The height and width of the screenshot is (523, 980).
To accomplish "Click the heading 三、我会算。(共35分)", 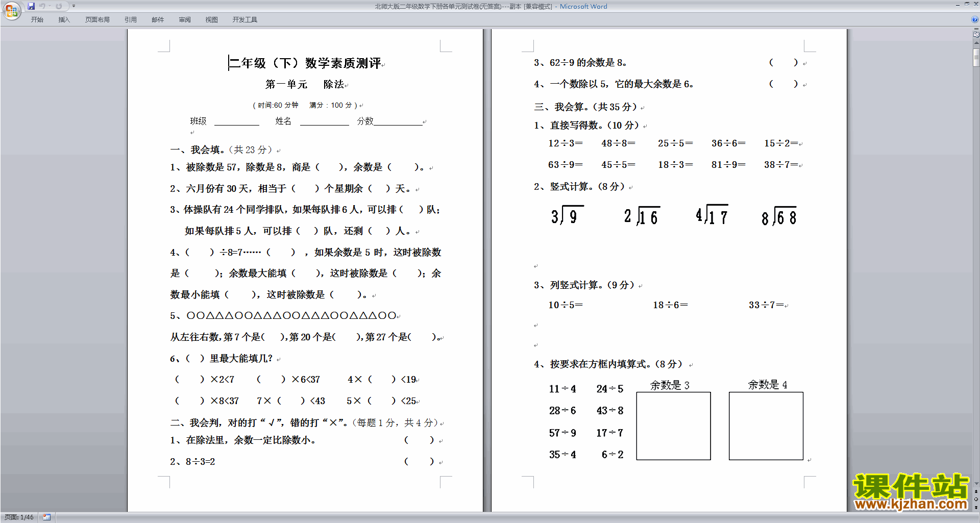I will [585, 107].
